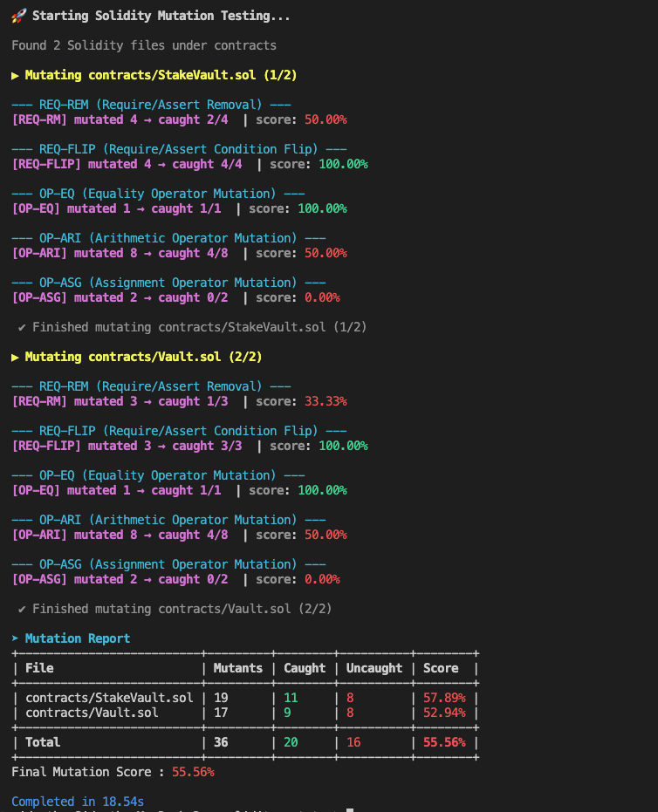The width and height of the screenshot is (658, 812).
Task: Click "contracts/StakeVault.sol" in the report table
Action: pos(109,698)
